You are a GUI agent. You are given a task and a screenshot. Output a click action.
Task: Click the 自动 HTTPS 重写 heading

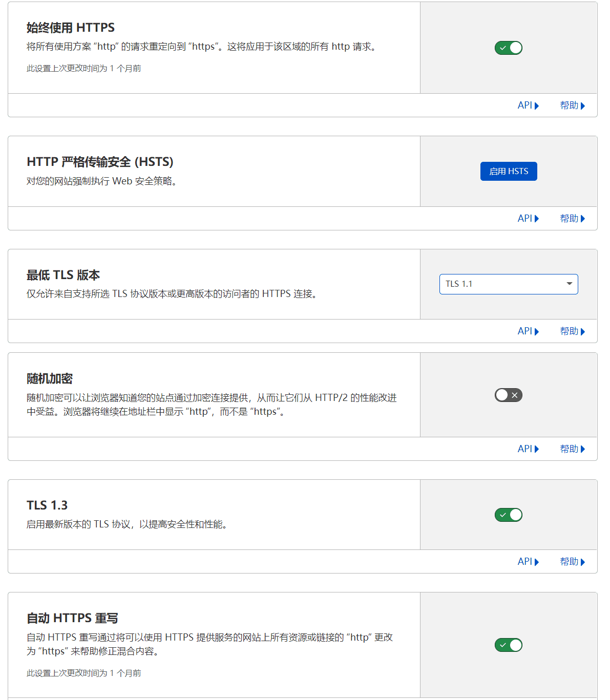[72, 618]
